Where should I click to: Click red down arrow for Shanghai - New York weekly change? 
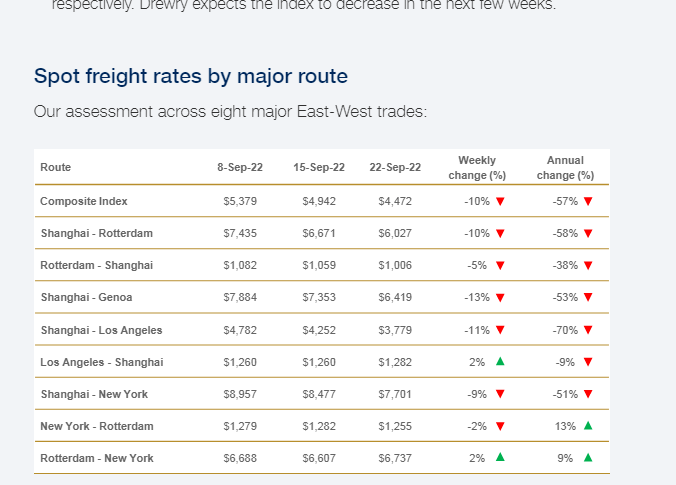(x=500, y=394)
